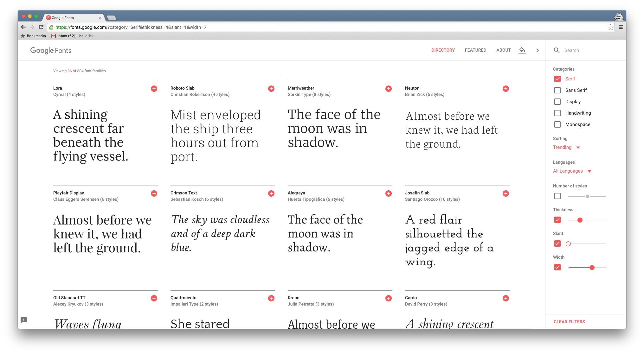Click the browser back arrow

pyautogui.click(x=23, y=27)
